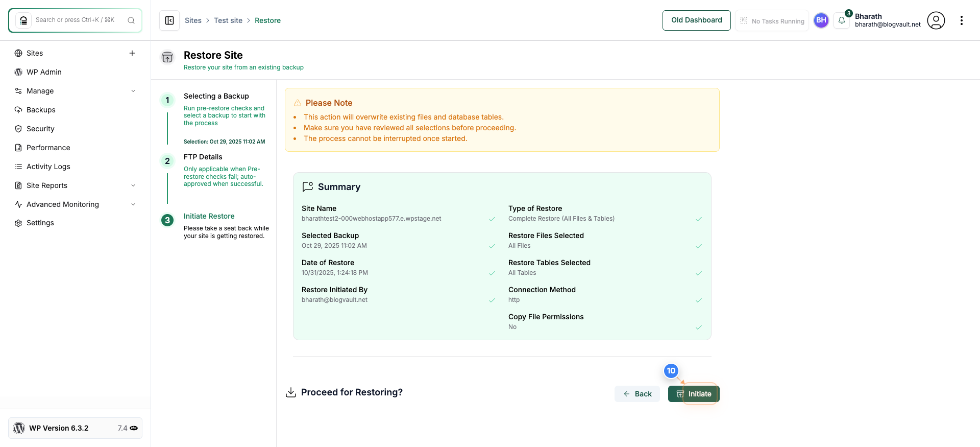
Task: Click the Site Reports document icon
Action: 18,185
